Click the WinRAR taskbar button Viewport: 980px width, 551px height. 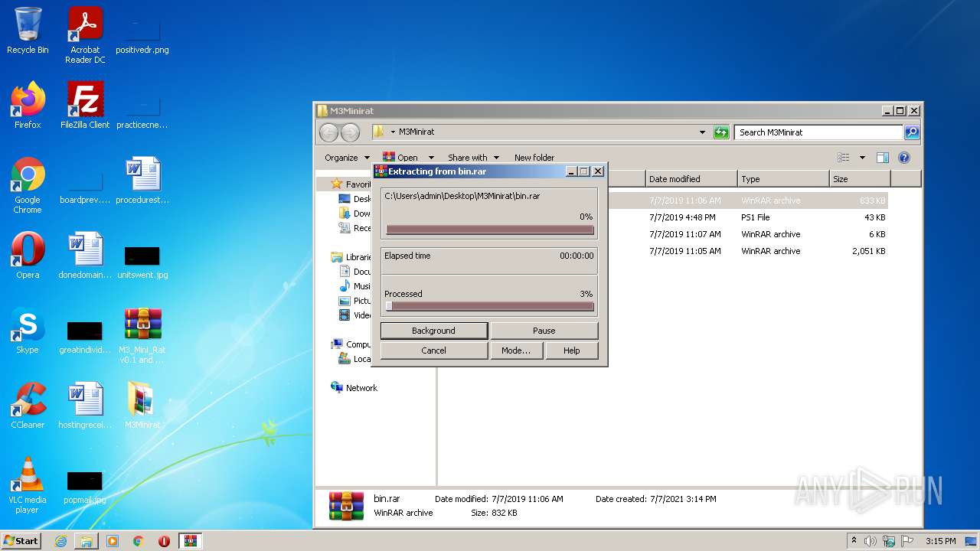[190, 541]
